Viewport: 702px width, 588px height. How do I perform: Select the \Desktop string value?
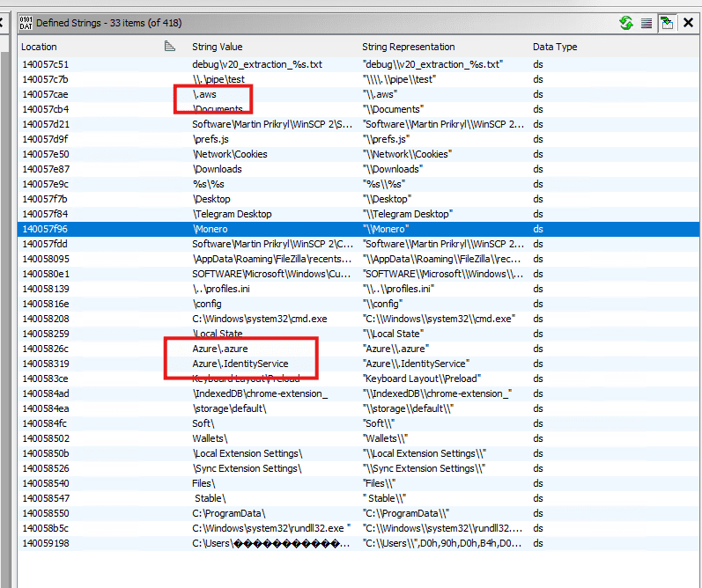tap(211, 199)
